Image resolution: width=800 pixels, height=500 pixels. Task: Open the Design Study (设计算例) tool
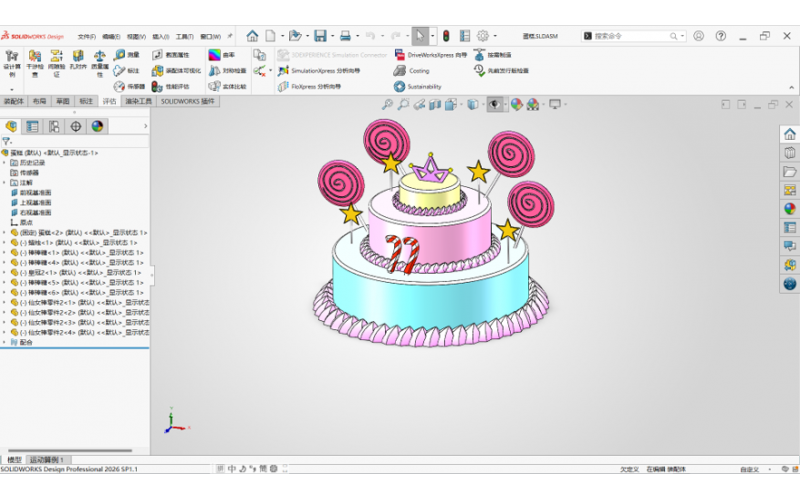pos(12,63)
